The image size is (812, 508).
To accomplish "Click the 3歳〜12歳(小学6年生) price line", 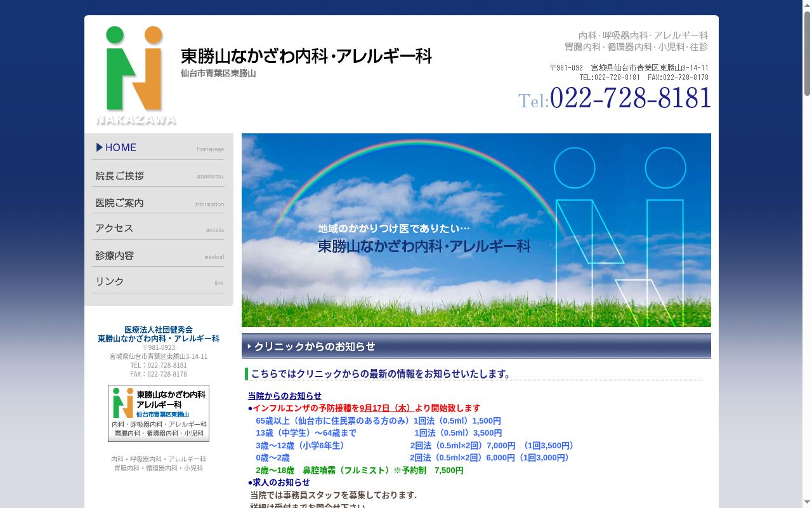I will [416, 445].
